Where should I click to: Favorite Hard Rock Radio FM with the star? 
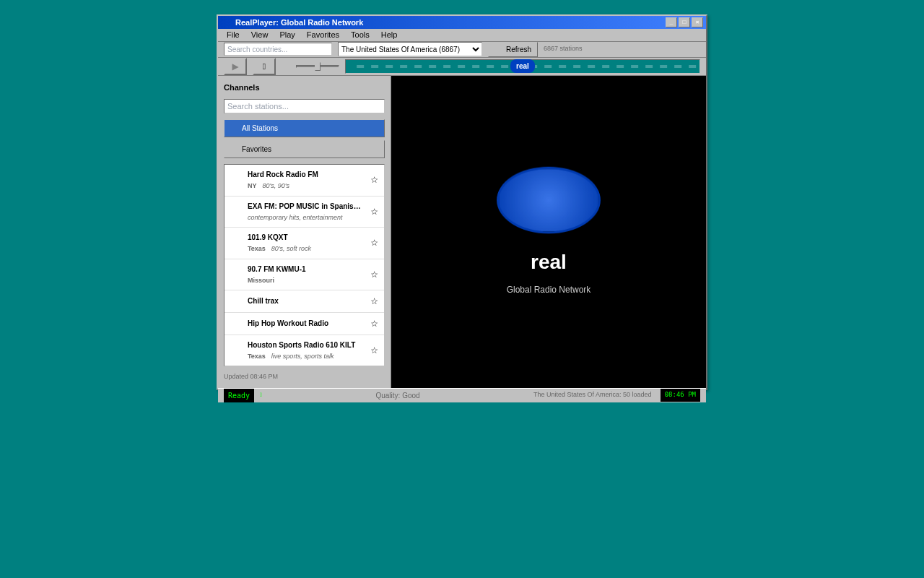(374, 180)
